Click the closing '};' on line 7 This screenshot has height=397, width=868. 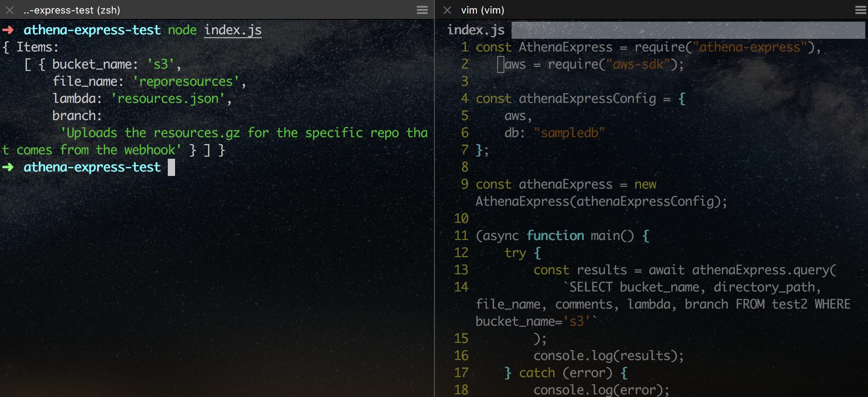coord(482,150)
